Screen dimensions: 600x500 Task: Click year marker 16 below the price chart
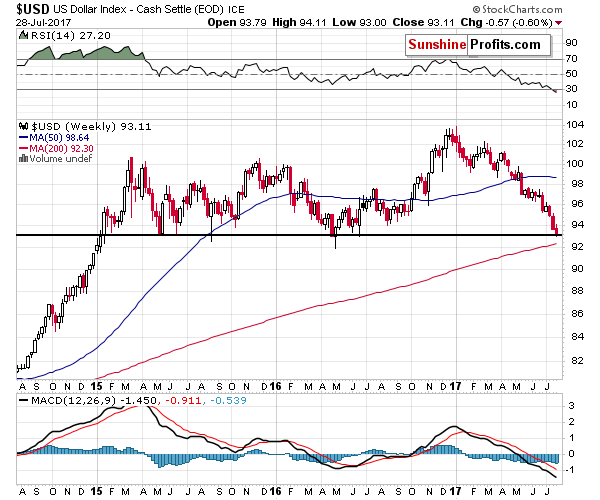click(x=275, y=386)
